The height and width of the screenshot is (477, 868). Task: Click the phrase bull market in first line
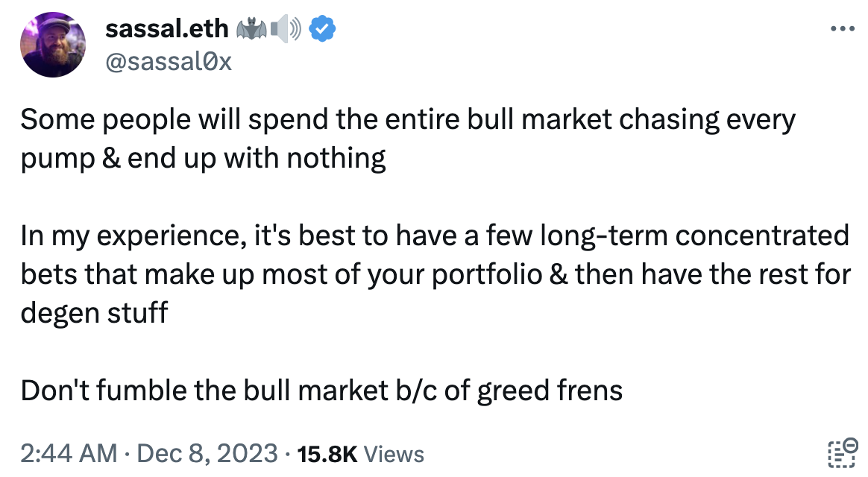coord(538,119)
